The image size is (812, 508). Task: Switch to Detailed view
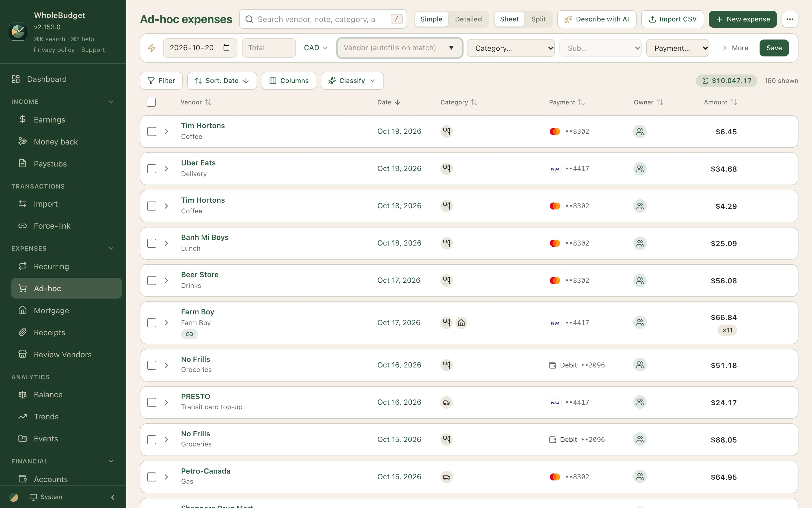point(468,19)
